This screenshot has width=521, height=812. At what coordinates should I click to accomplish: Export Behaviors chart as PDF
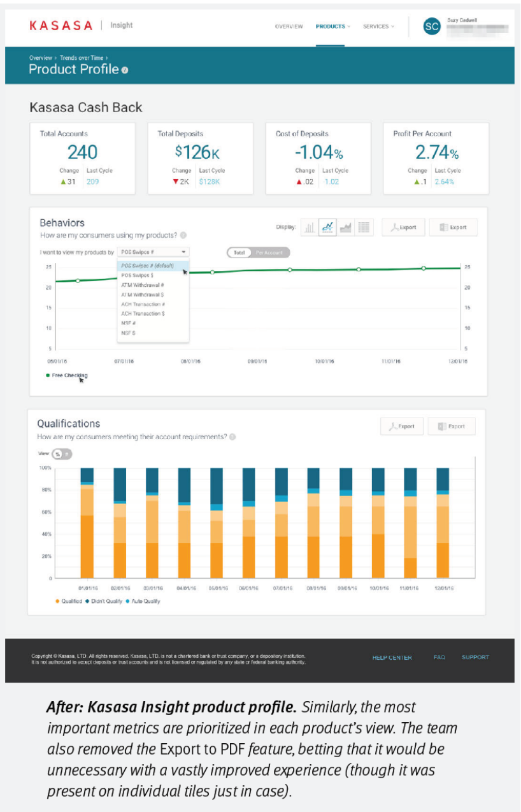[403, 228]
